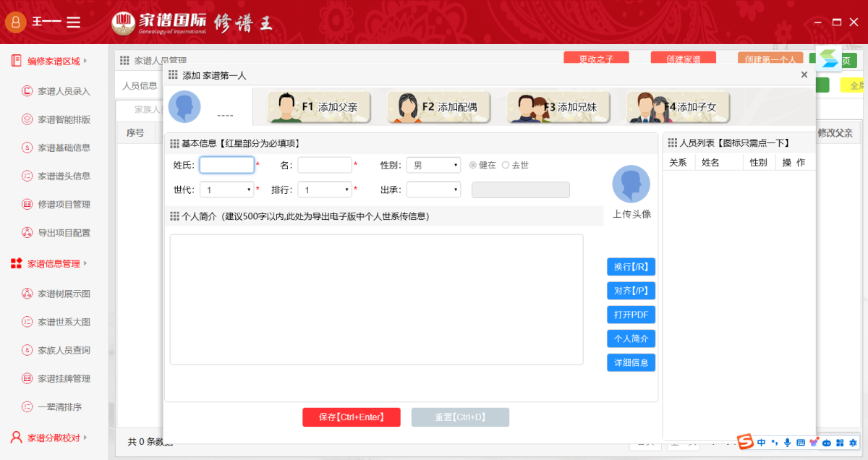Expand the 世代 dropdown
Screen dimensions: 868x460
click(x=226, y=189)
